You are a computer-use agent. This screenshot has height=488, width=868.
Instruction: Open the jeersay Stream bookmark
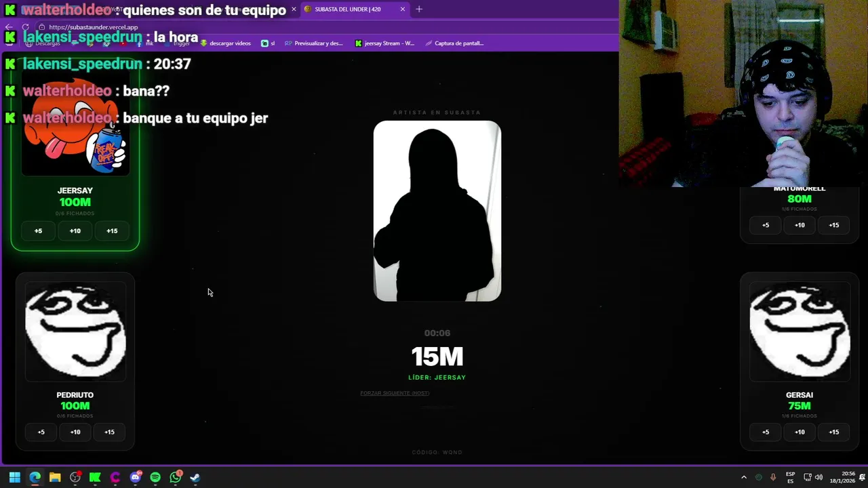tap(385, 43)
